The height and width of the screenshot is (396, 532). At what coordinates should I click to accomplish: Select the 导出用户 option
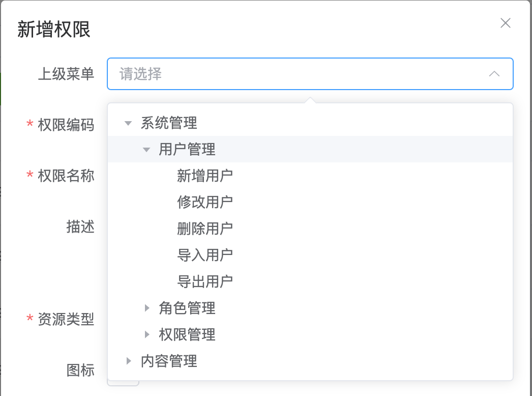(205, 281)
